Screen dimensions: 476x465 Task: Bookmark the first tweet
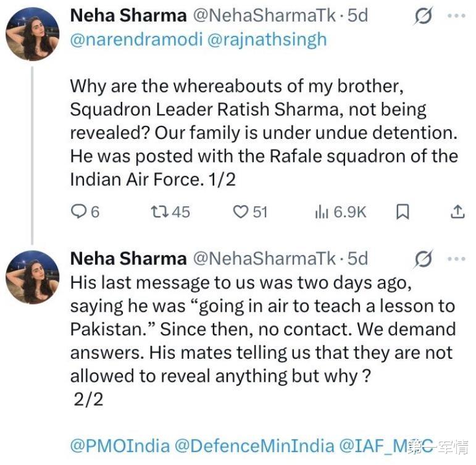click(x=402, y=212)
